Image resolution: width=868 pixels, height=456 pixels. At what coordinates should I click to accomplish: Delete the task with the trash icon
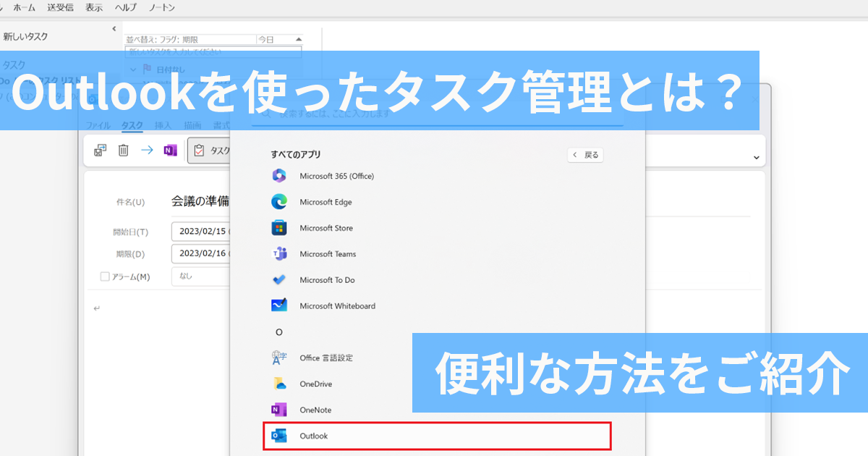tap(124, 151)
